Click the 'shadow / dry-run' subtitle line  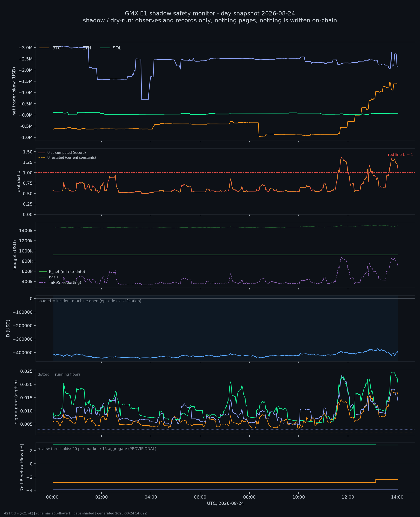[x=210, y=20]
